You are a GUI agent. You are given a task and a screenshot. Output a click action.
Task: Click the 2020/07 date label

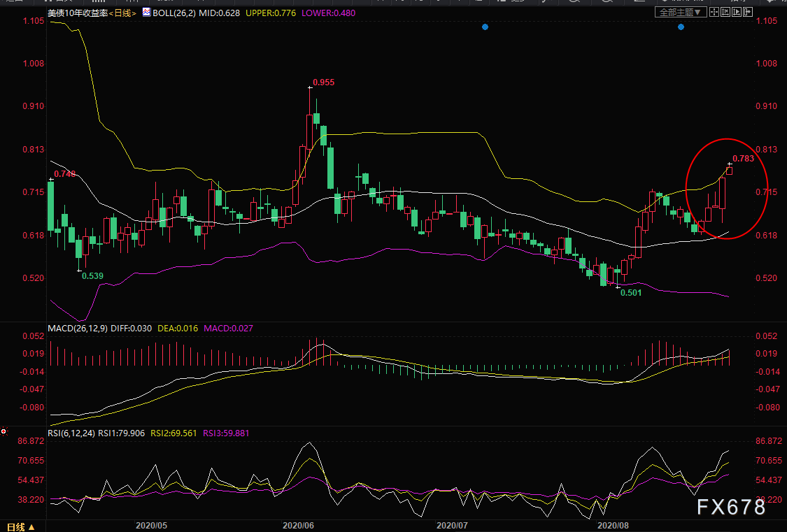[452, 526]
